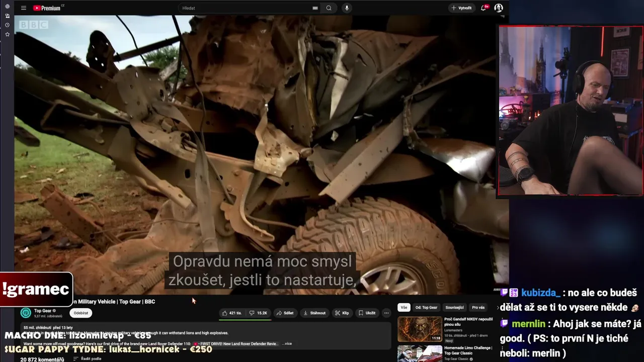Click the video player to pause
Image resolution: width=644 pixels, height=362 pixels.
[x=261, y=155]
